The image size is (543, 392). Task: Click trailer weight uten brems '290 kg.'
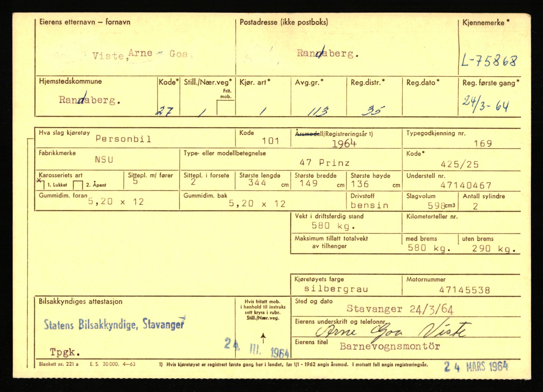(494, 249)
